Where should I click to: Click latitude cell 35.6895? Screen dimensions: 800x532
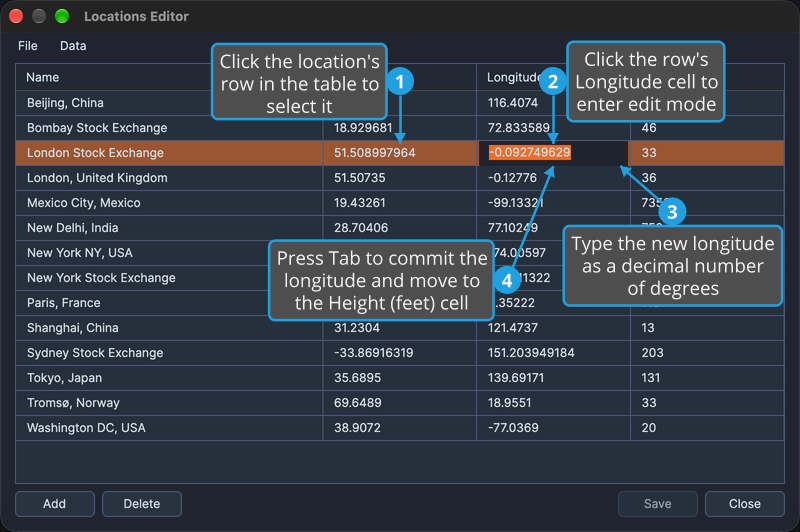(400, 378)
